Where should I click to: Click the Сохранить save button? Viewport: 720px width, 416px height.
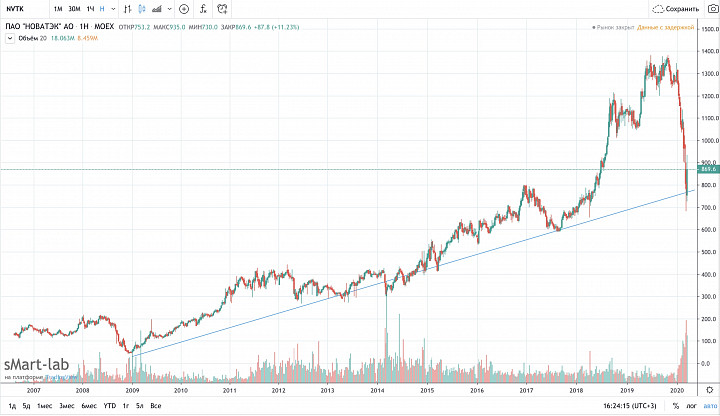(676, 9)
